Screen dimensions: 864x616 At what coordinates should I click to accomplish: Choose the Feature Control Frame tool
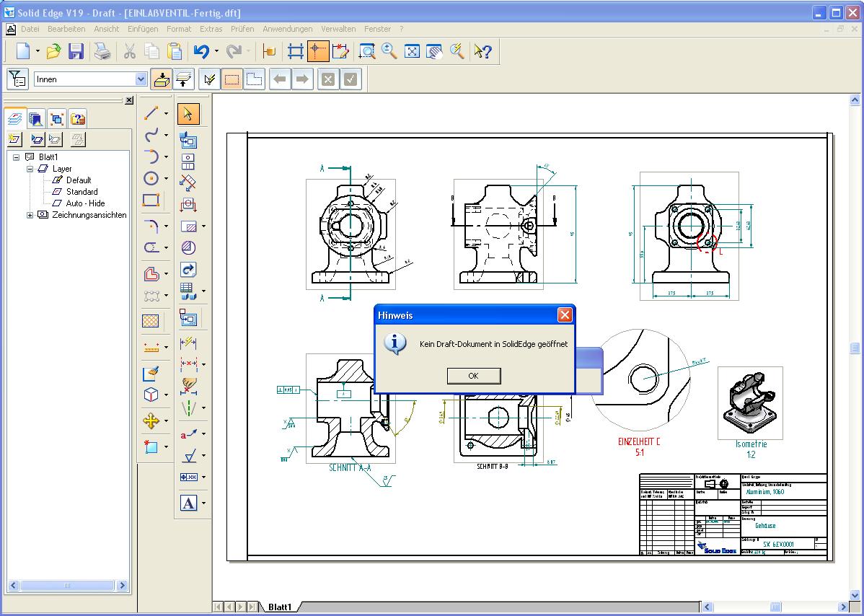point(188,478)
